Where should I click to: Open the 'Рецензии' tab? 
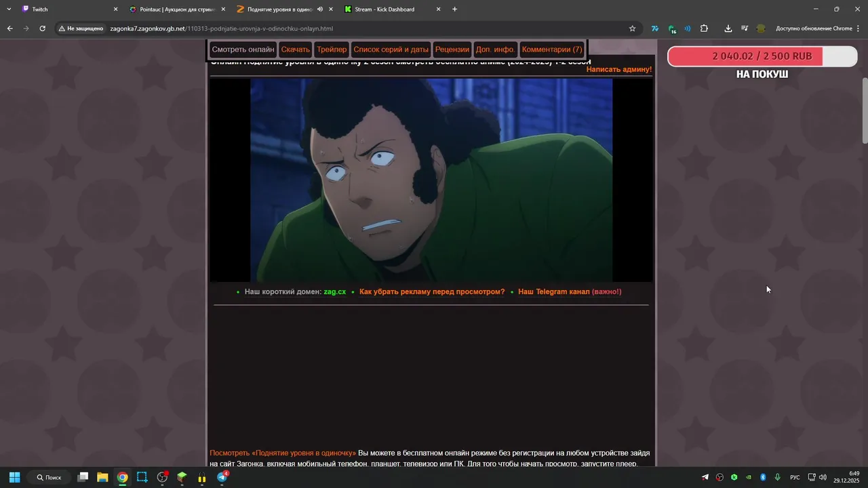click(x=452, y=49)
